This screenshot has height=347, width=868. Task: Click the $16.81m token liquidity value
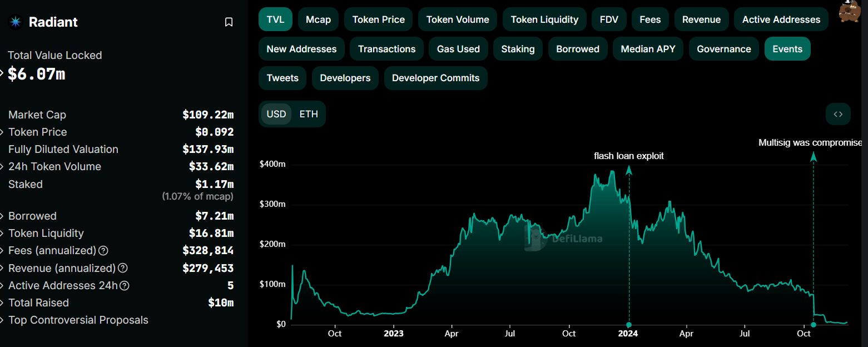(x=211, y=234)
